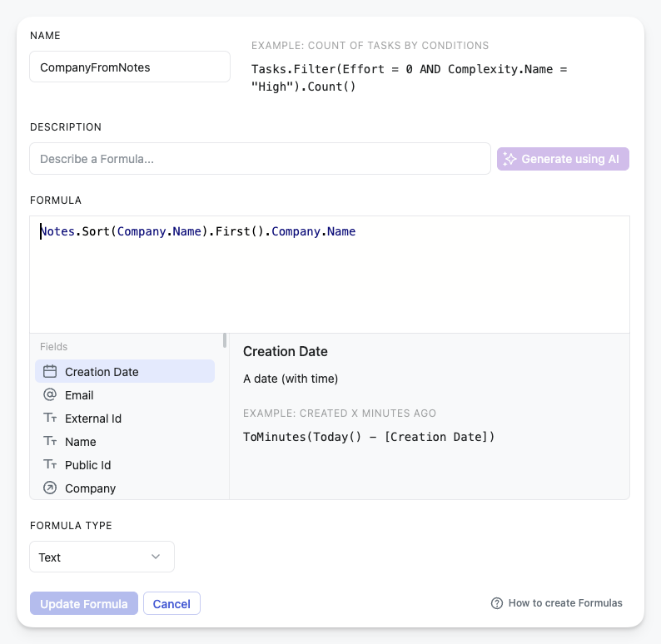Open How to create Formulas link
The image size is (661, 644).
coord(565,603)
